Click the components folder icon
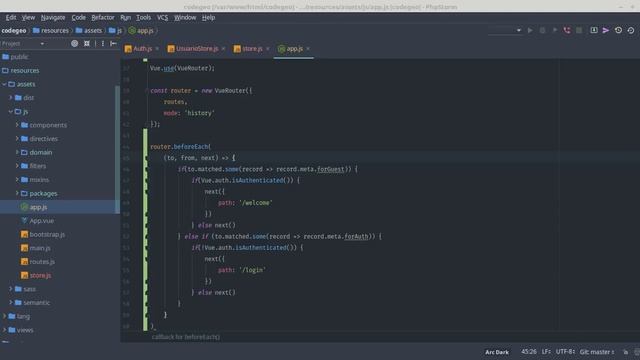640x360 pixels. tap(24, 125)
